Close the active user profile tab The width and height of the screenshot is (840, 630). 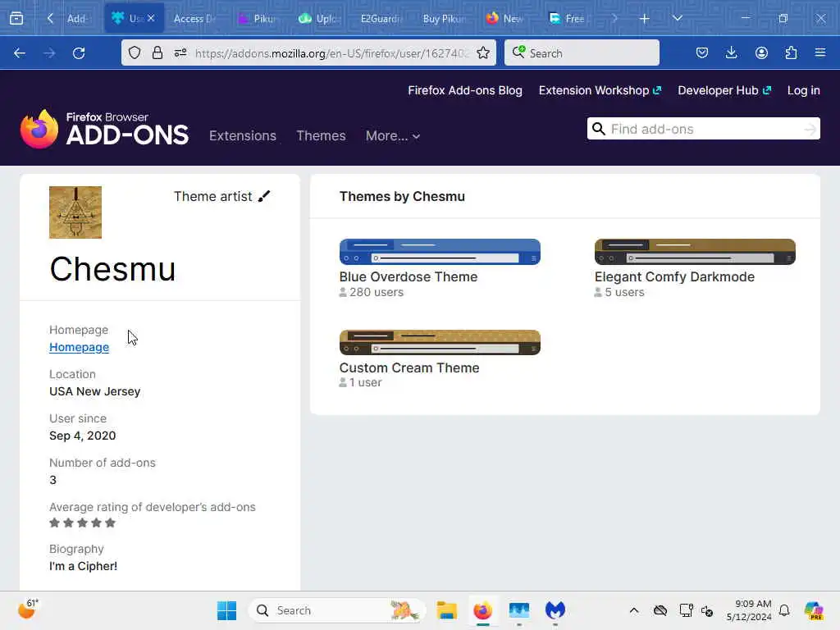coord(151,18)
